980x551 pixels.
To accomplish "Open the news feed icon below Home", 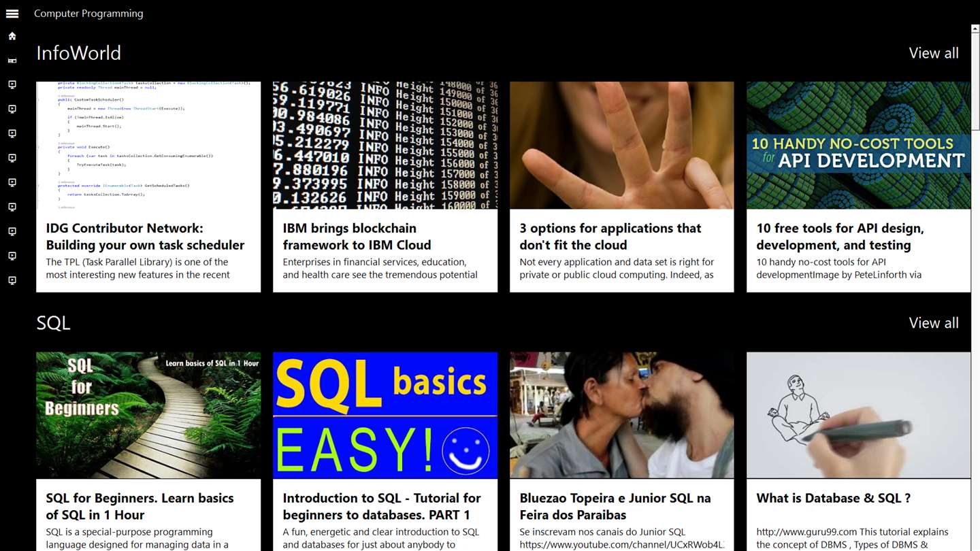I will (12, 61).
